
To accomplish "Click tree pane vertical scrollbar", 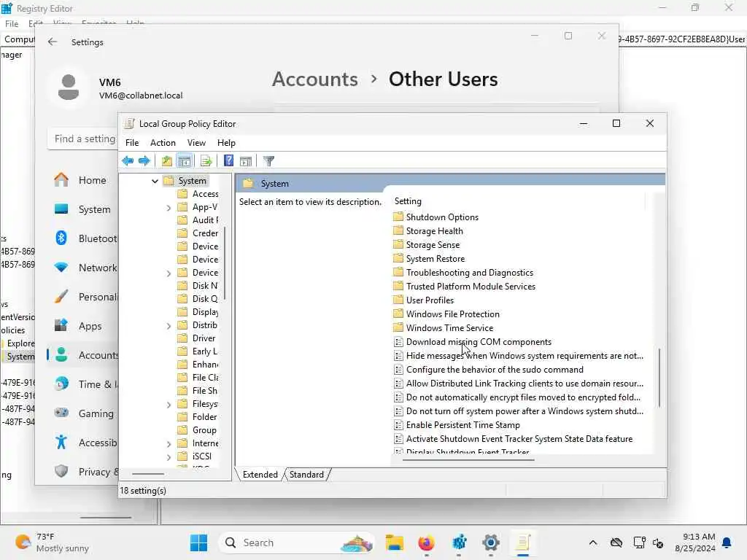I will 225,263.
